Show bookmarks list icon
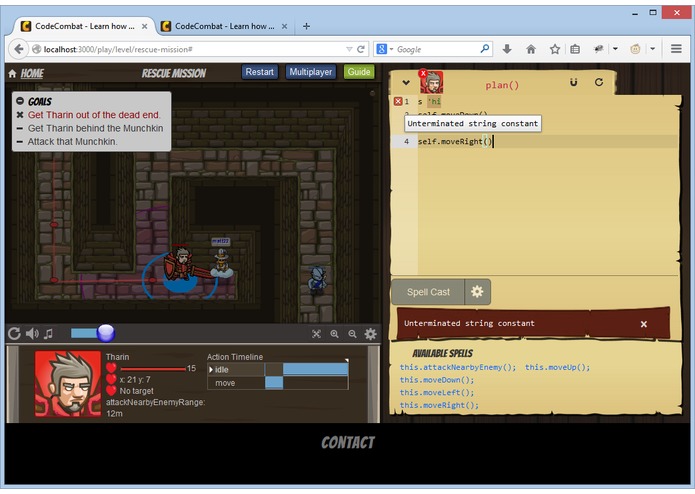This screenshot has height=494, width=695. pyautogui.click(x=575, y=49)
